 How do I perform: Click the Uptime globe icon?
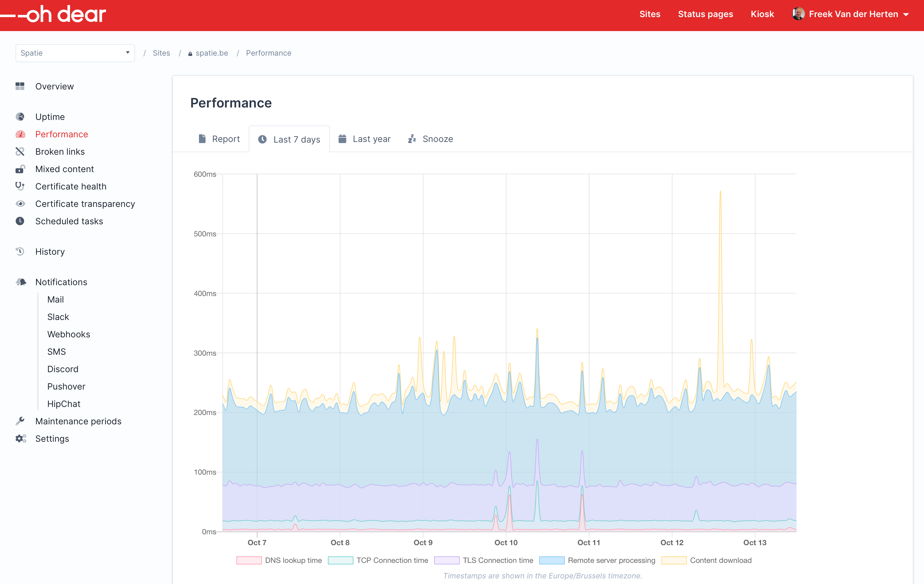[20, 116]
